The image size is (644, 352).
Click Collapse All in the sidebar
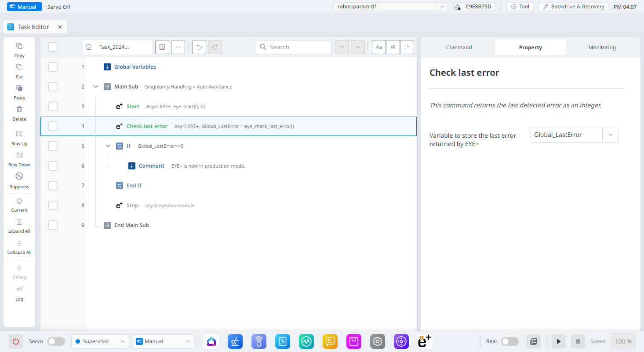click(19, 243)
